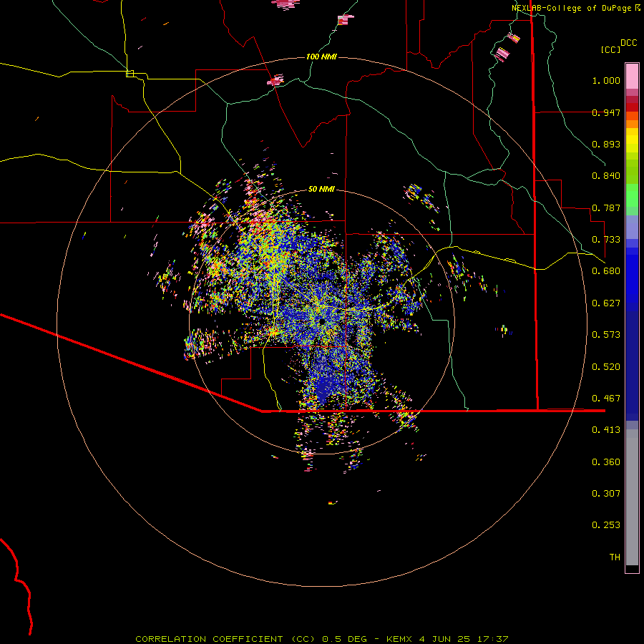Click the pink top segment of color bar
Screen dimensions: 644x644
(x=632, y=76)
